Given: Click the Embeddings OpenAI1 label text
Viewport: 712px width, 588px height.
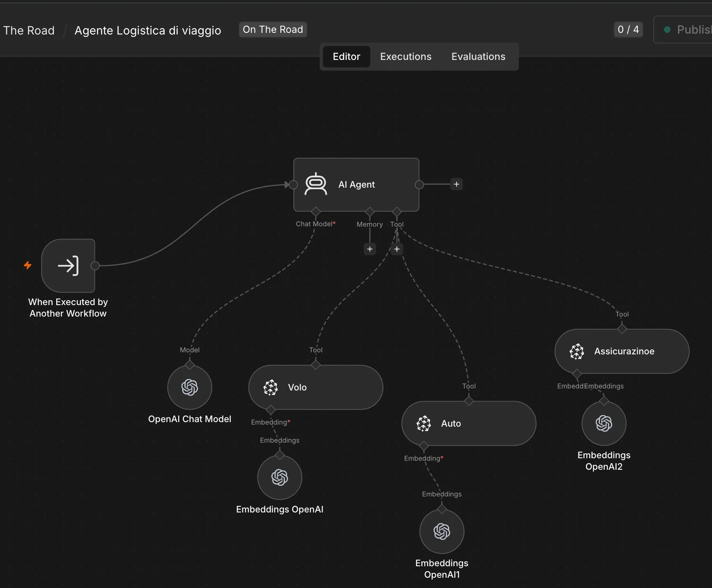Looking at the screenshot, I should point(442,569).
